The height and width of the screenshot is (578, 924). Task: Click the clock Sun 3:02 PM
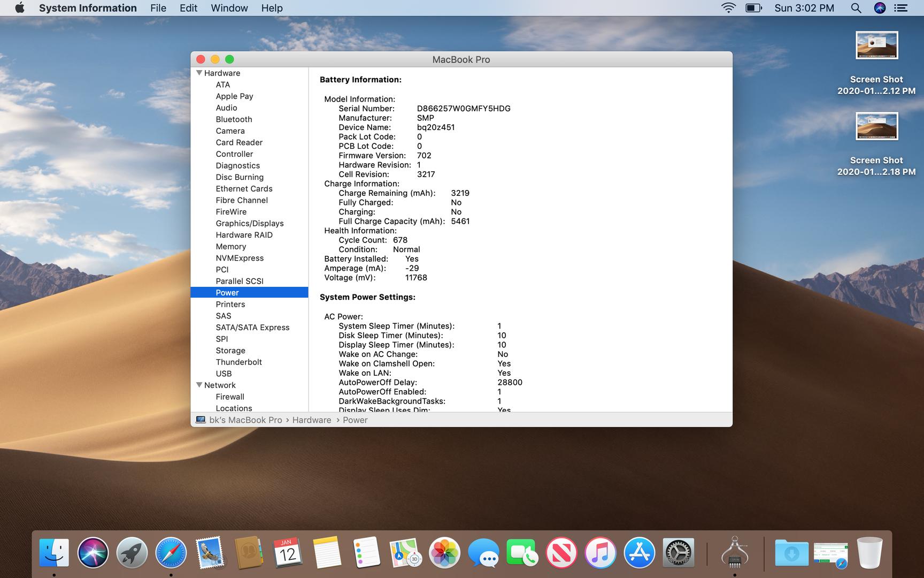point(804,8)
